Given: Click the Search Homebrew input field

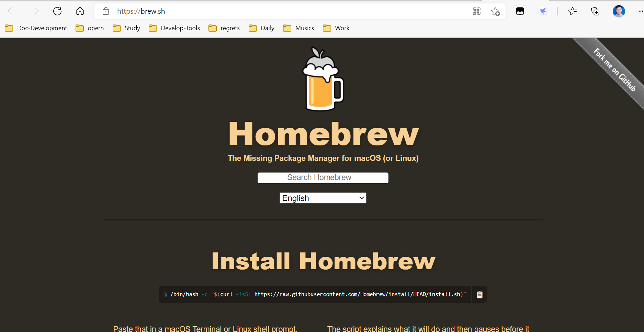Looking at the screenshot, I should click(x=323, y=178).
